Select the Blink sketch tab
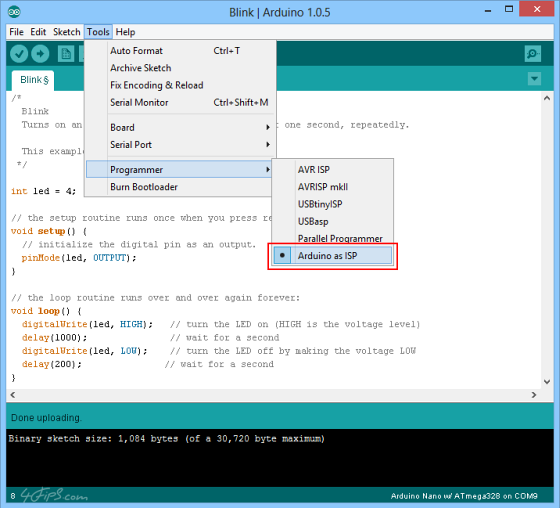Viewport: 560px width, 508px height. (x=33, y=80)
